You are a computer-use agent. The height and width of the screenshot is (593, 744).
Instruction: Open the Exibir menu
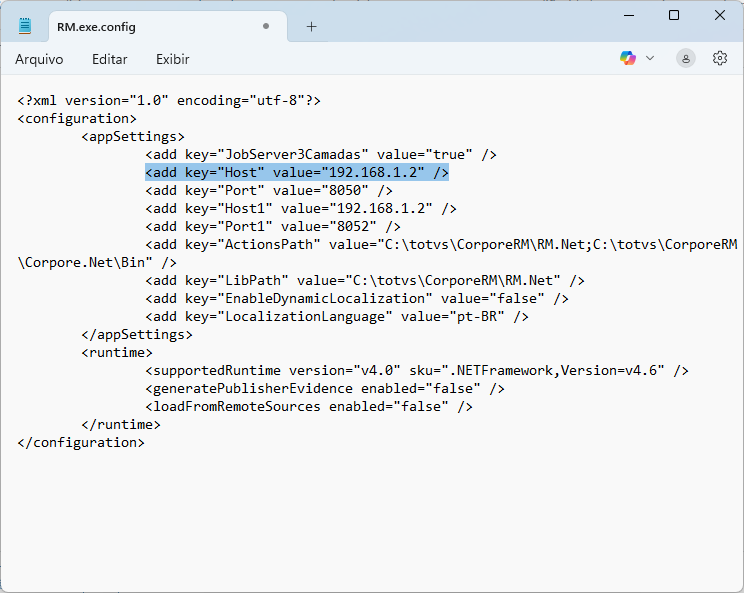[173, 59]
